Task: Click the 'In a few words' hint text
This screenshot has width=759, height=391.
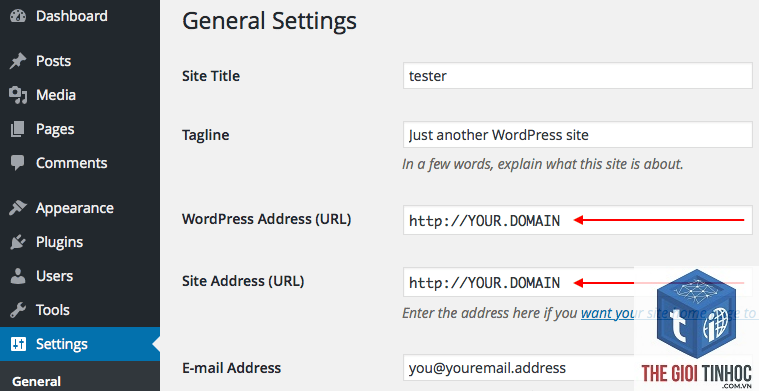Action: coord(543,164)
